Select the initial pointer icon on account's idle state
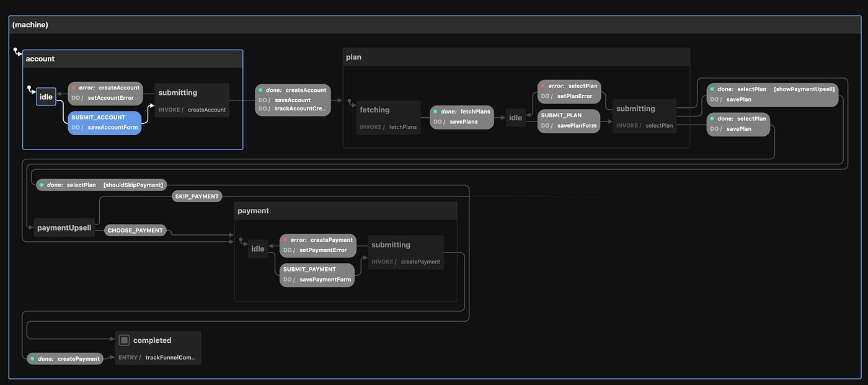 point(30,89)
